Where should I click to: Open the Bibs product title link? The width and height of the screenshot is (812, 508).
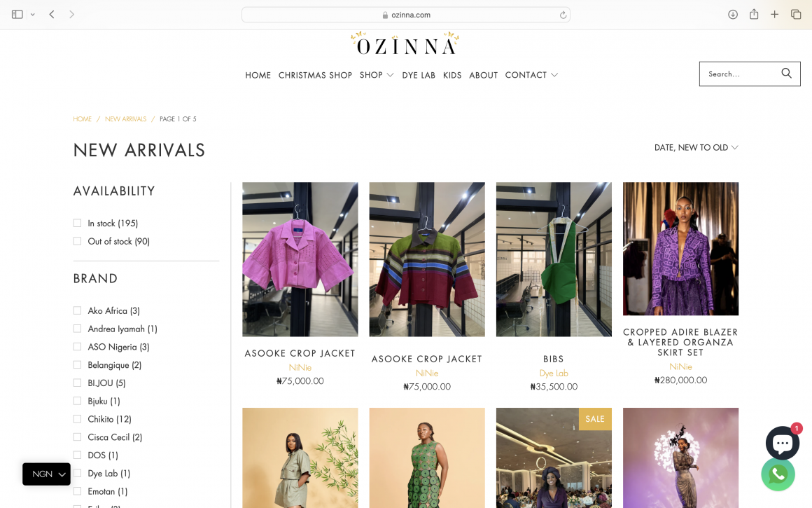tap(554, 359)
